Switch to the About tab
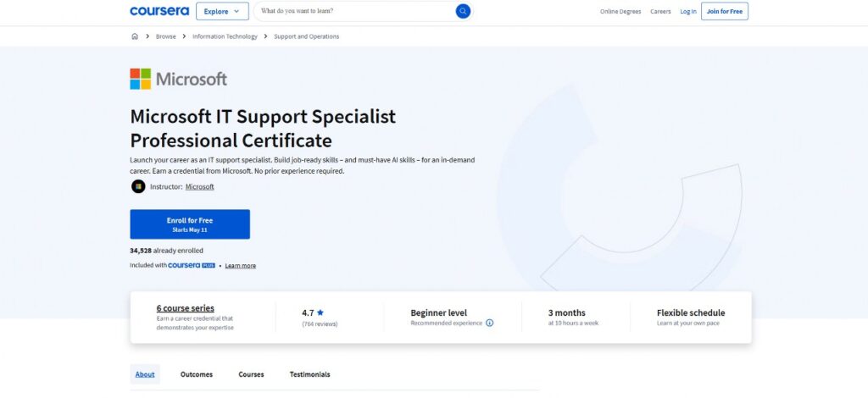Viewport: 868px width, 398px height. (145, 374)
